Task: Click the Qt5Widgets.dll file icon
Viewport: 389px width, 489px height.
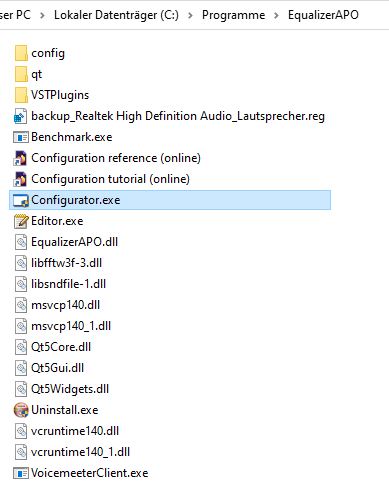Action: pyautogui.click(x=21, y=389)
